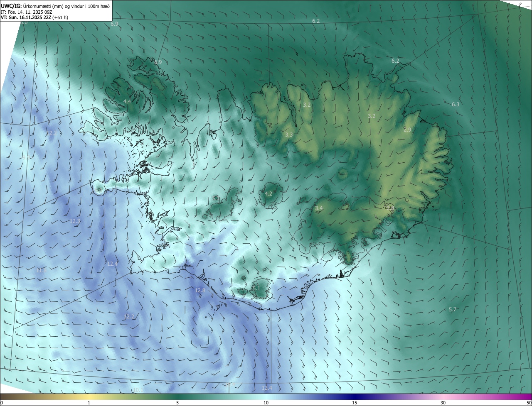Click the 3.3 value label on the map

click(289, 135)
